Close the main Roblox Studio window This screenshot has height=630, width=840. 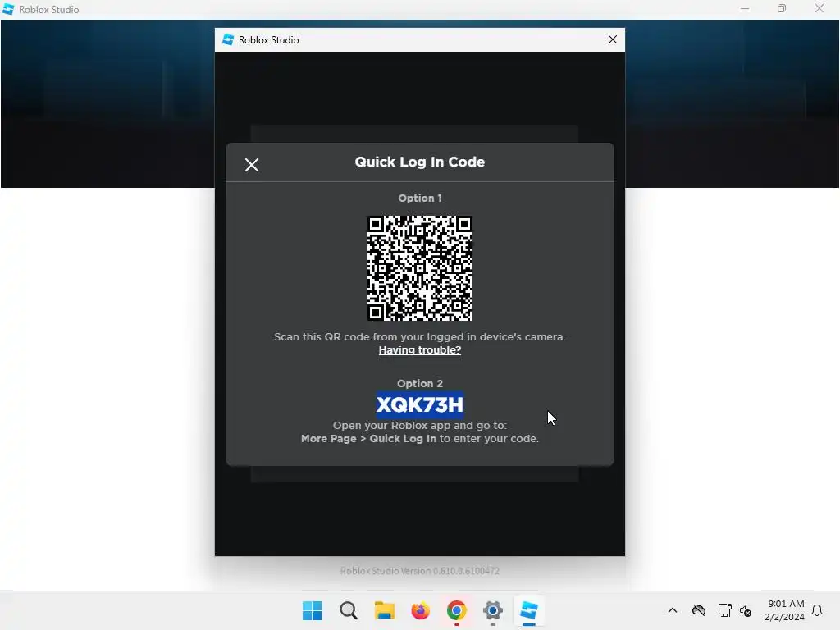tap(819, 9)
